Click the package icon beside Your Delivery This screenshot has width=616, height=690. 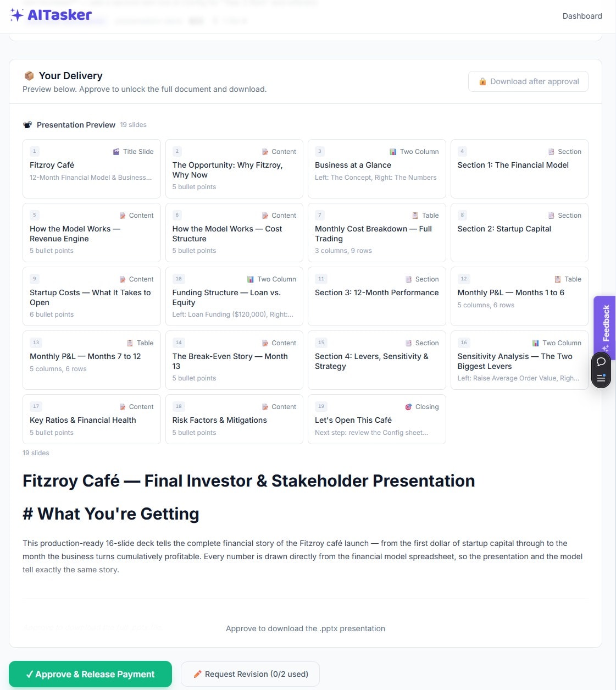(29, 75)
